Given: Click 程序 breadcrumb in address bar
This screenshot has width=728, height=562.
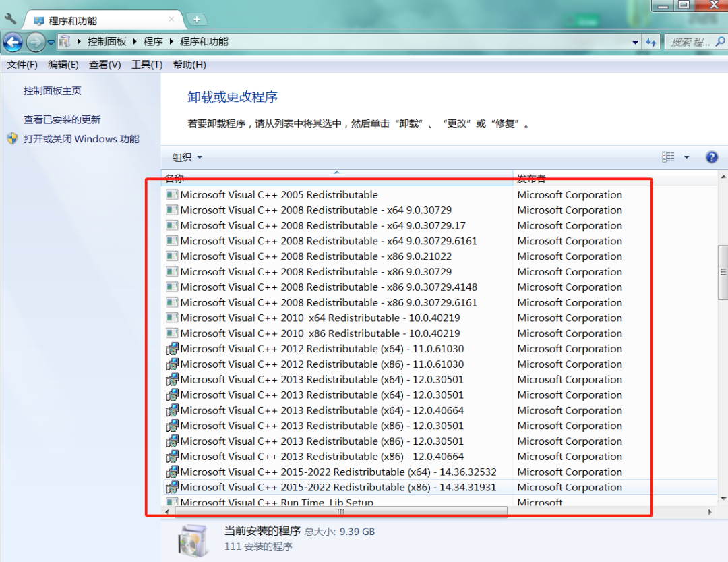Looking at the screenshot, I should click(x=153, y=41).
